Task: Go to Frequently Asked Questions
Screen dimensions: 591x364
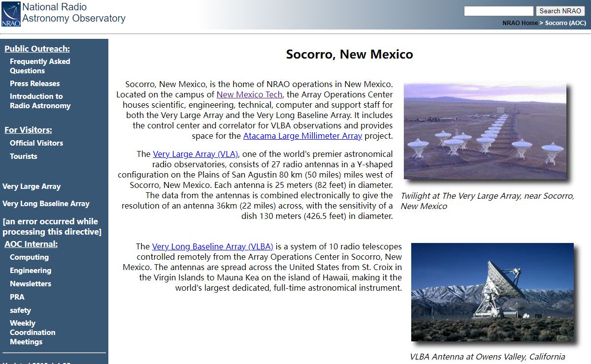Action: pyautogui.click(x=40, y=66)
